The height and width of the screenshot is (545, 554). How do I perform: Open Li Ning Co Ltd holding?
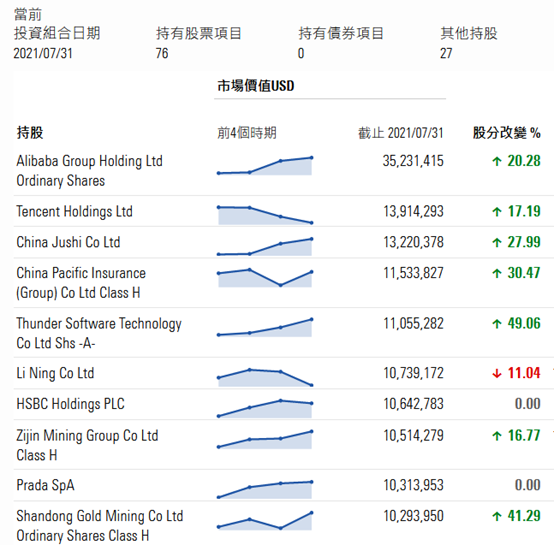[55, 373]
